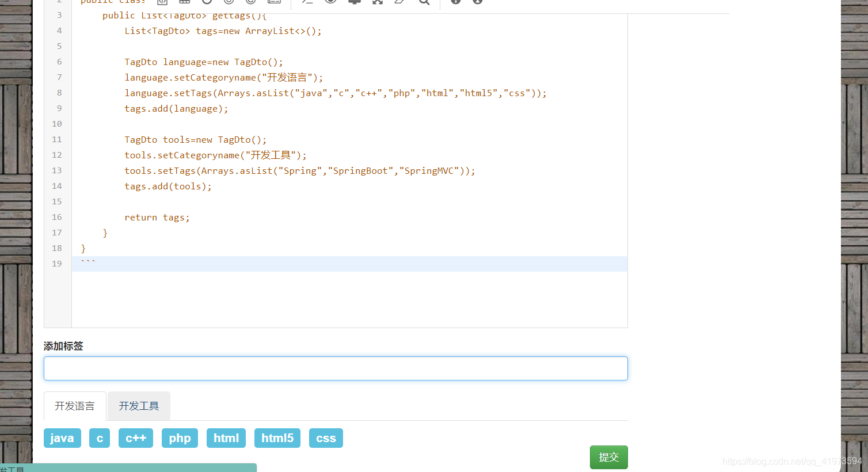Place cursor on 'TagDto language=new TagDto();'

click(x=204, y=62)
